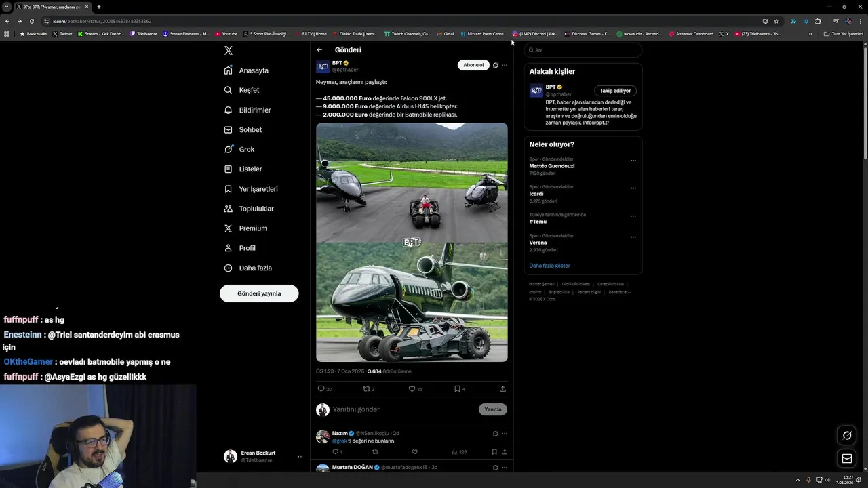This screenshot has width=868, height=488.
Task: Open the floating Grok button
Action: (x=847, y=436)
